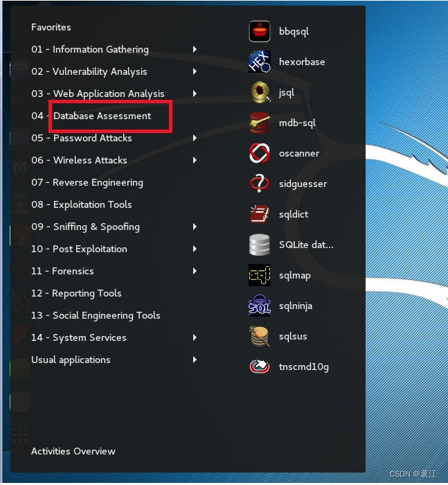The image size is (448, 485).
Task: Click the 09 - Sniffing & Spoofing label
Action: click(x=85, y=227)
